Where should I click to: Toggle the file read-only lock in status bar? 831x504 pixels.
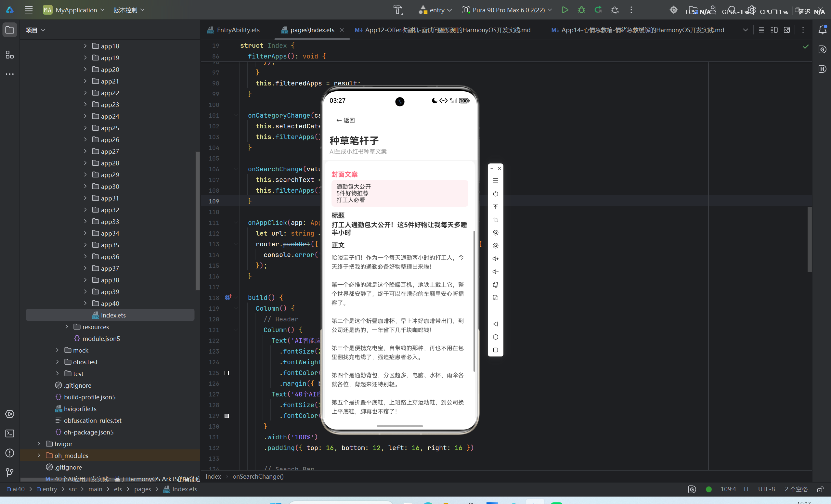point(820,489)
